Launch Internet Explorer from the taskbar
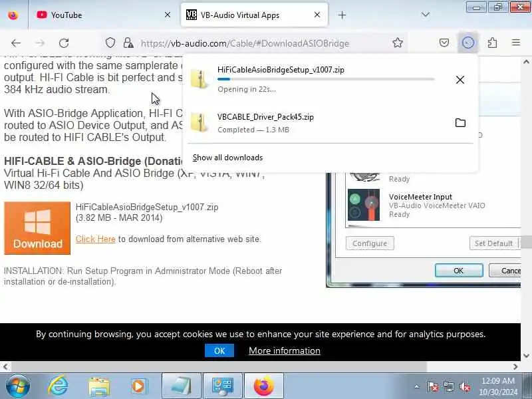This screenshot has height=399, width=532. pos(58,386)
